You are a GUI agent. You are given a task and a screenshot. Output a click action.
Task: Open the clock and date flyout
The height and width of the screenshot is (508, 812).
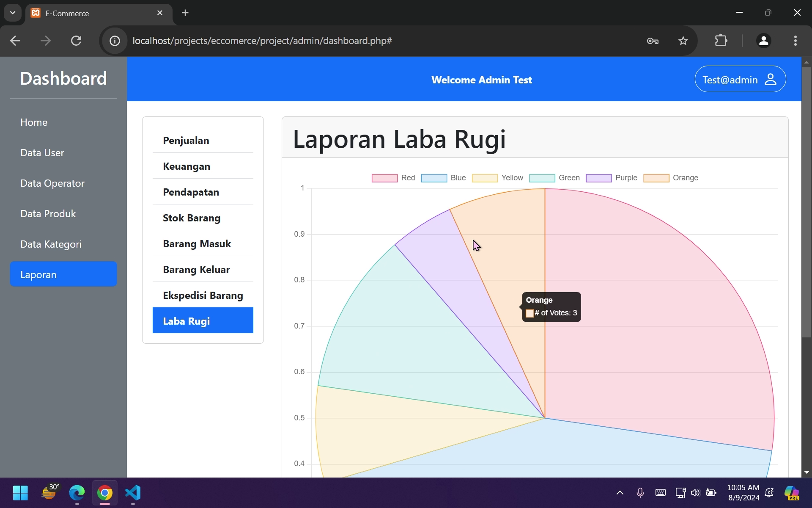click(x=743, y=493)
